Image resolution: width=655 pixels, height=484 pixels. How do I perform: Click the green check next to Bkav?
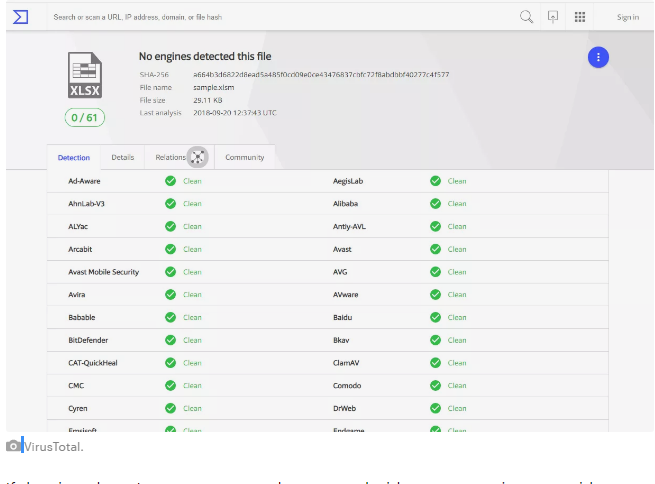coord(435,340)
